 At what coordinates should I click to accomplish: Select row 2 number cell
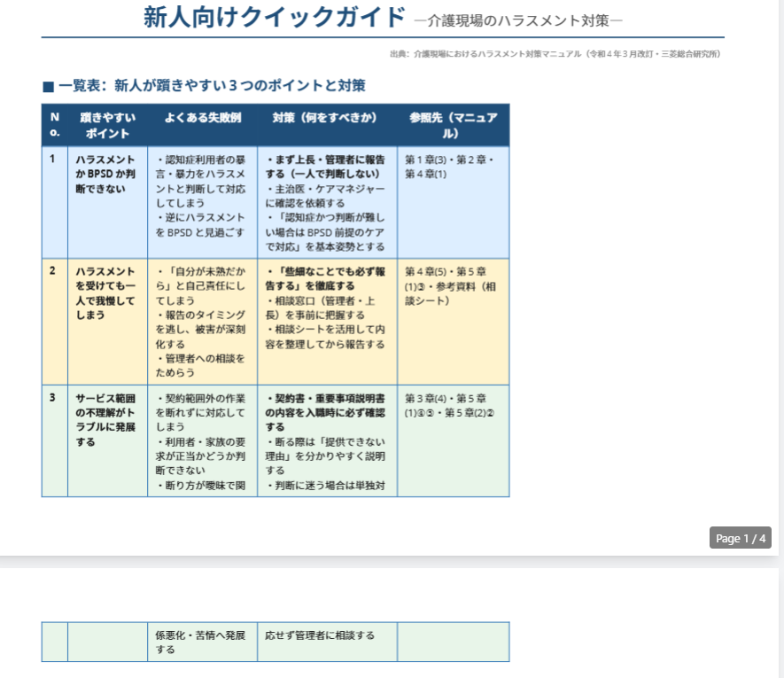(55, 321)
